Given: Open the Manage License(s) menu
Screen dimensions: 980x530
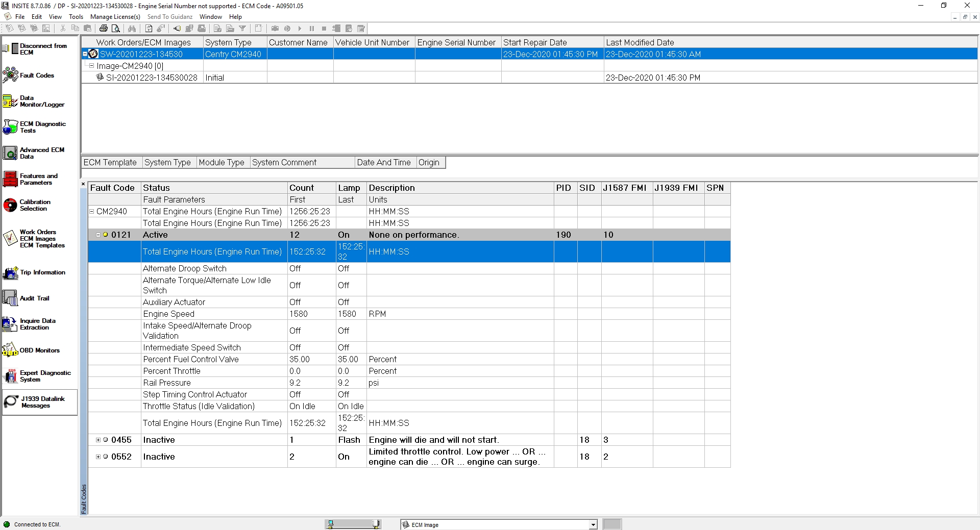Looking at the screenshot, I should point(115,17).
